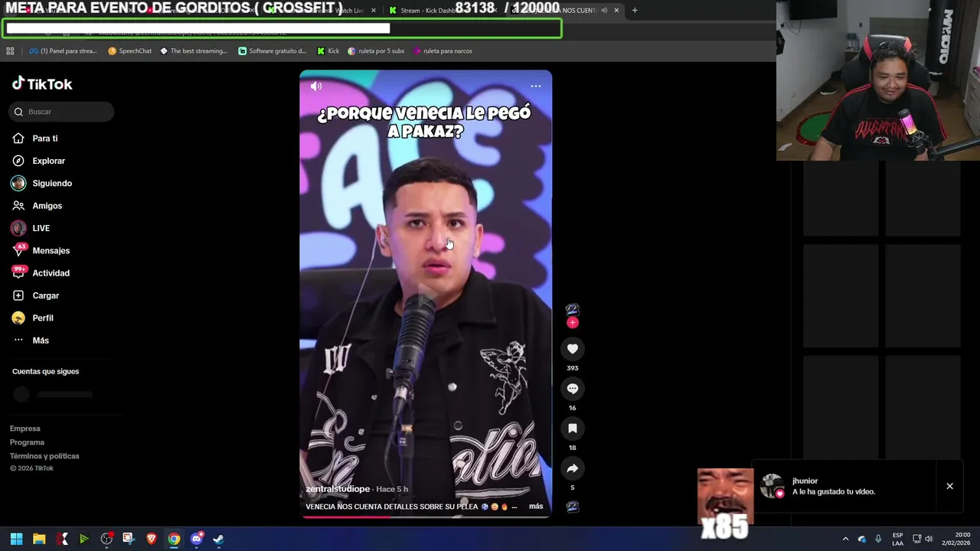Like the video with heart icon
This screenshot has width=980, height=551.
572,349
